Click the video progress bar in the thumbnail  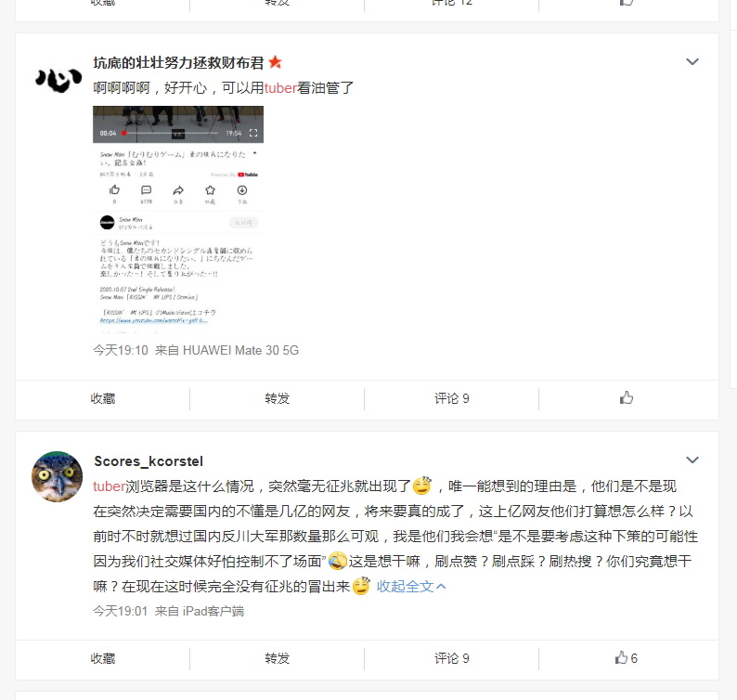(170, 133)
